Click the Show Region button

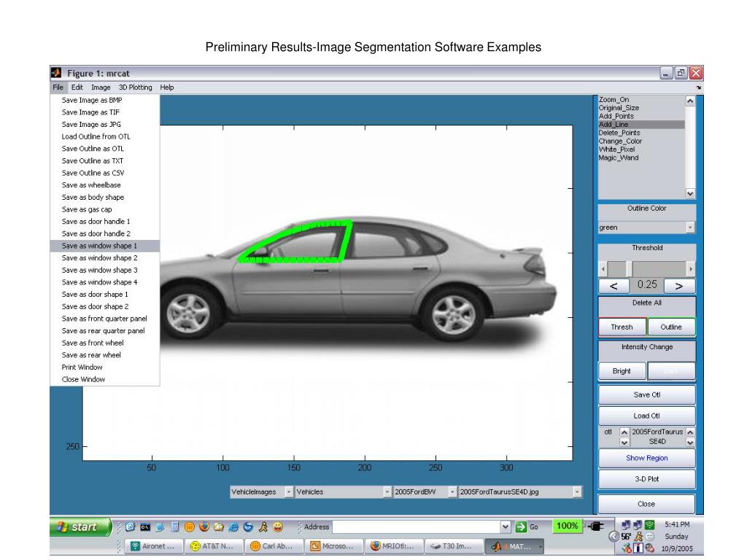coord(647,458)
